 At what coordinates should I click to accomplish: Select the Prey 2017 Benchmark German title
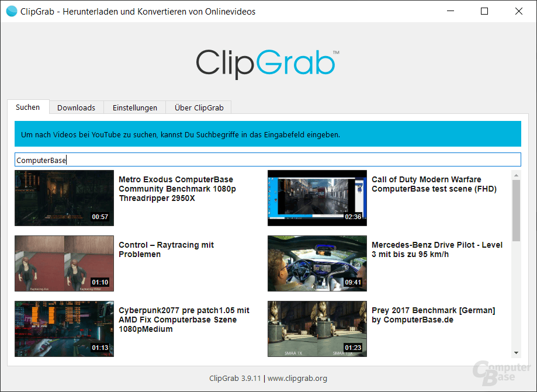click(434, 315)
